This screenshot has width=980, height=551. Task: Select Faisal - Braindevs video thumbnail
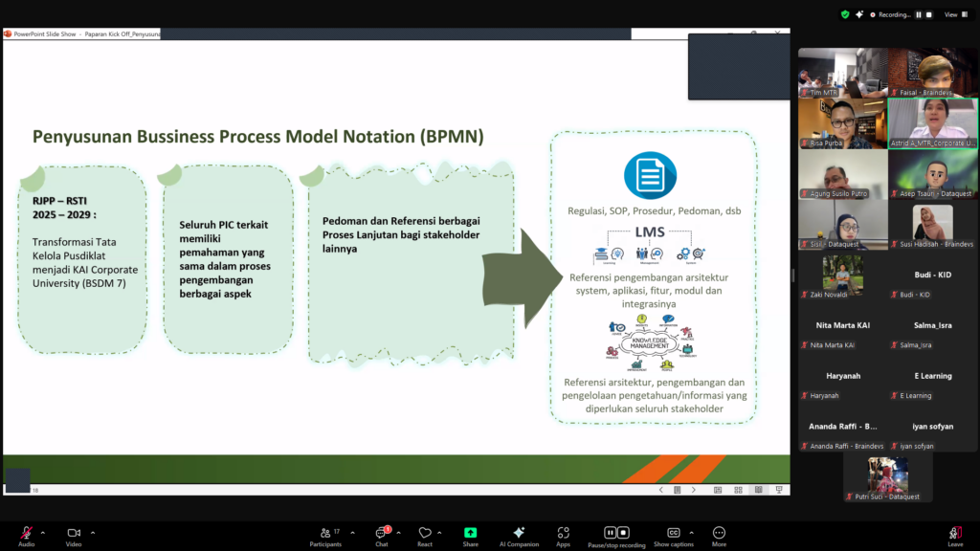931,73
